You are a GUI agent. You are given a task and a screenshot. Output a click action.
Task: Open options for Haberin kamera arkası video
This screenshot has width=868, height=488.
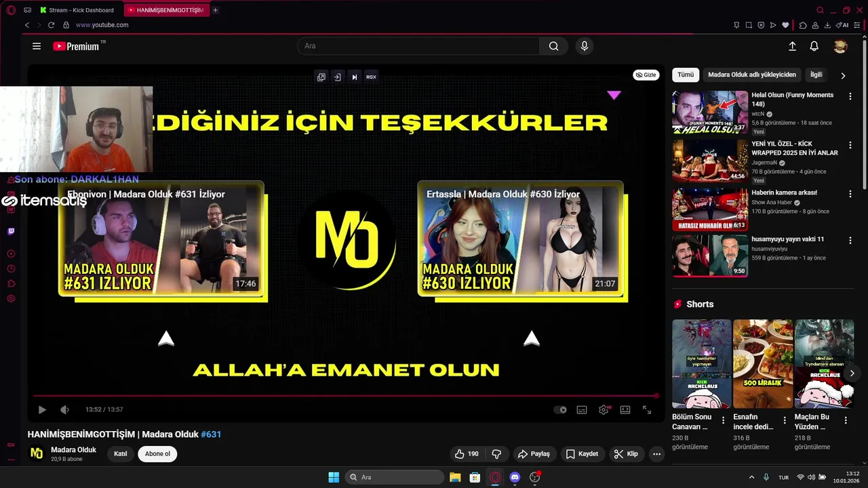click(850, 194)
